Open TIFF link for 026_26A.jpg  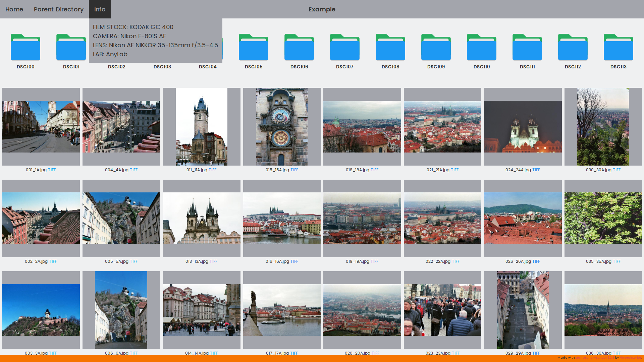pos(536,261)
